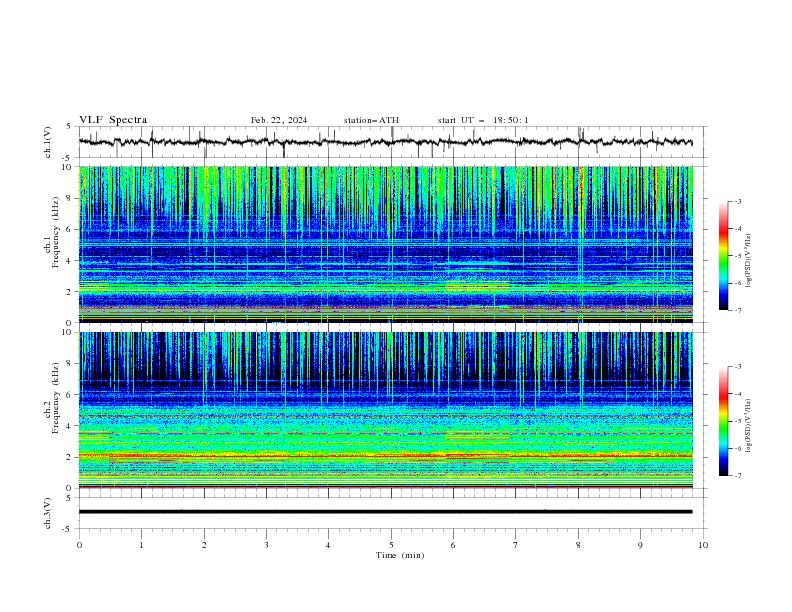The width and height of the screenshot is (792, 612).
Task: Click time axis tick label "1"
Action: tap(141, 545)
